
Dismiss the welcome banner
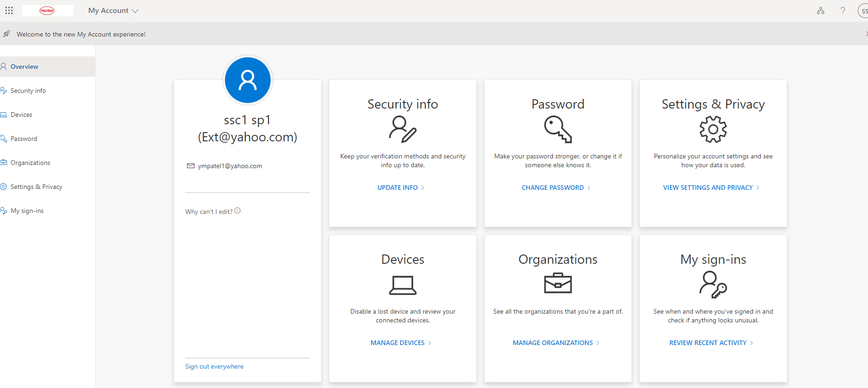coord(865,34)
